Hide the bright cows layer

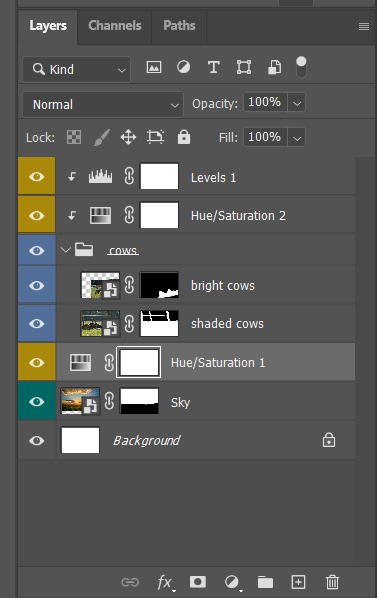coord(37,286)
